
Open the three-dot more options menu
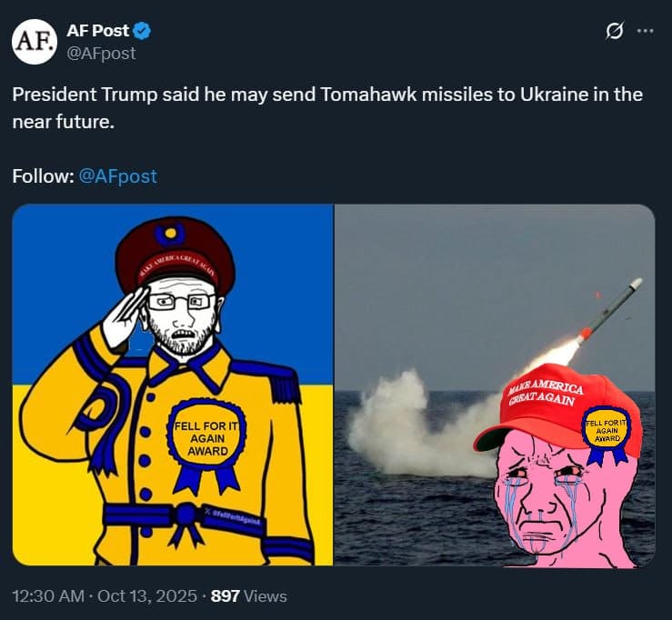click(646, 31)
